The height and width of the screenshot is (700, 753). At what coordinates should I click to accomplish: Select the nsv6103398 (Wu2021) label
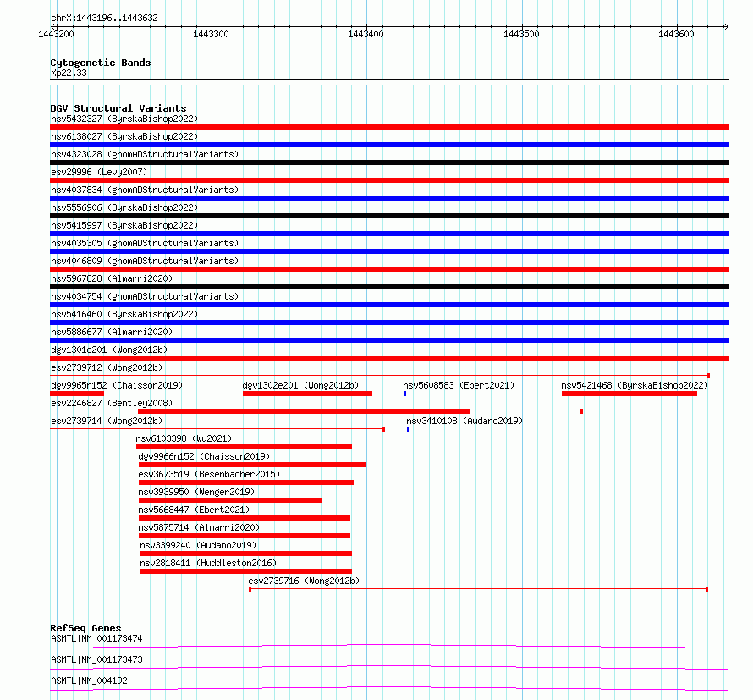[x=184, y=438]
